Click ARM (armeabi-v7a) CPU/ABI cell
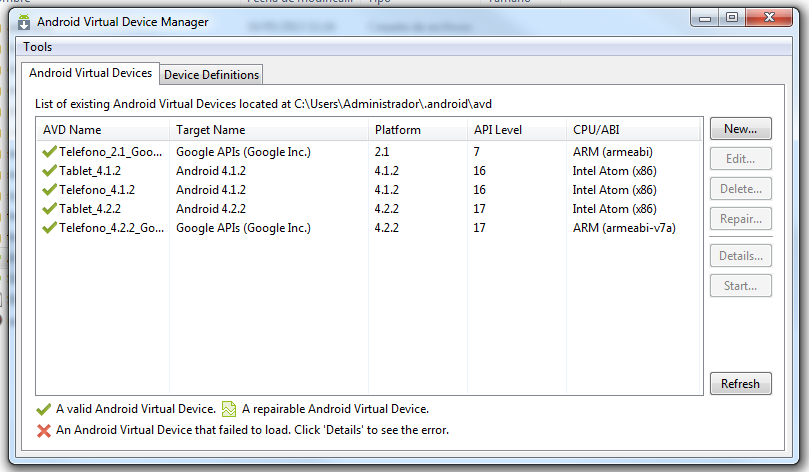This screenshot has height=472, width=809. (x=624, y=227)
